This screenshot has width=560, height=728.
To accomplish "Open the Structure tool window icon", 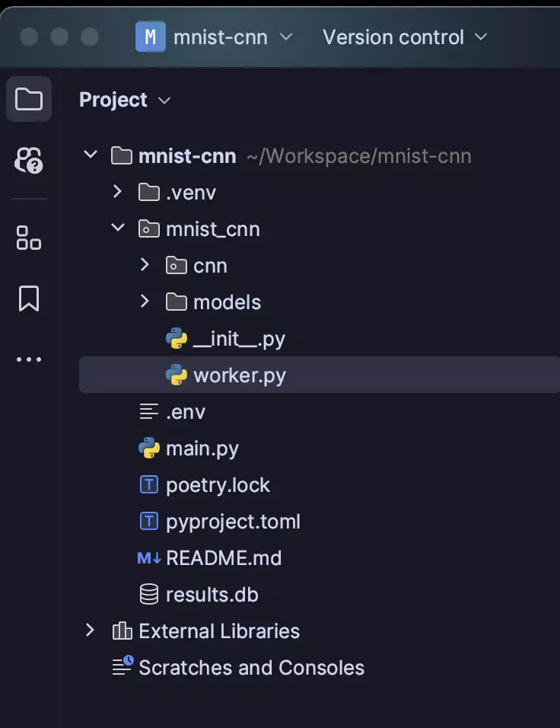I will pos(29,238).
